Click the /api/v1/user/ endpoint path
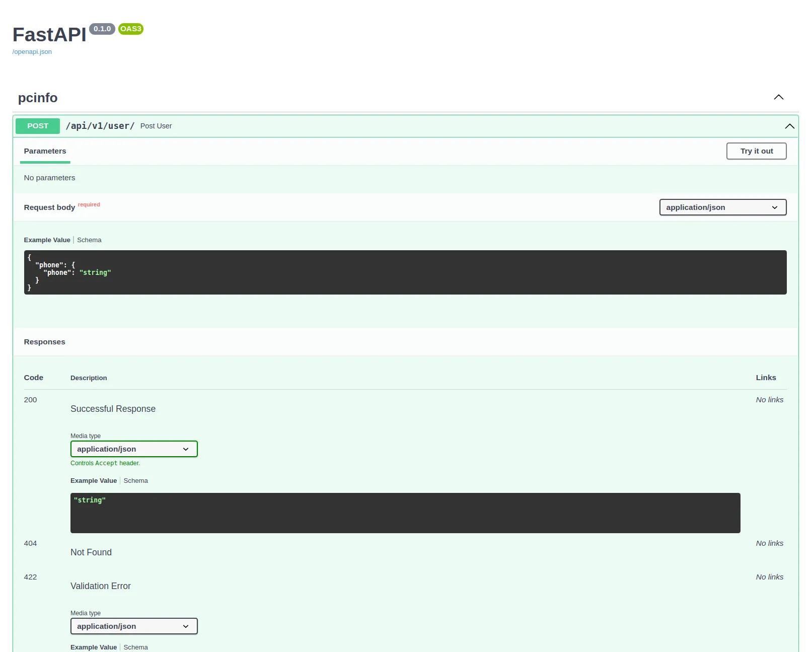The width and height of the screenshot is (812, 652). [x=100, y=126]
